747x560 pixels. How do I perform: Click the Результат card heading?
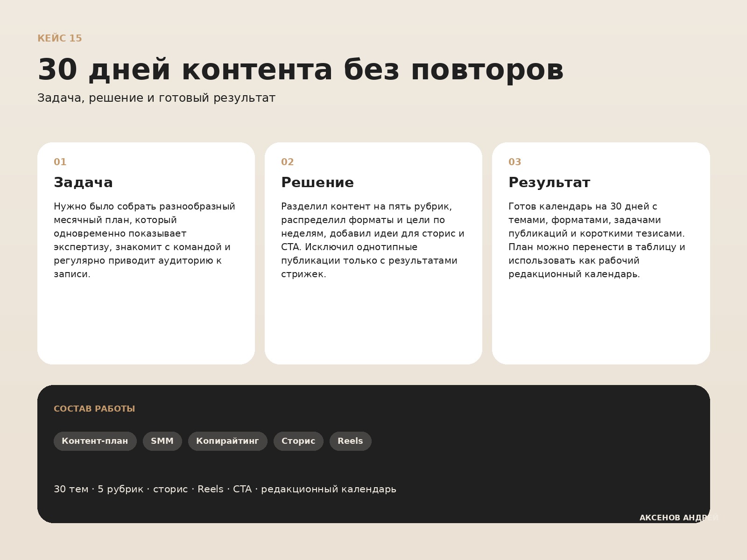pyautogui.click(x=550, y=182)
